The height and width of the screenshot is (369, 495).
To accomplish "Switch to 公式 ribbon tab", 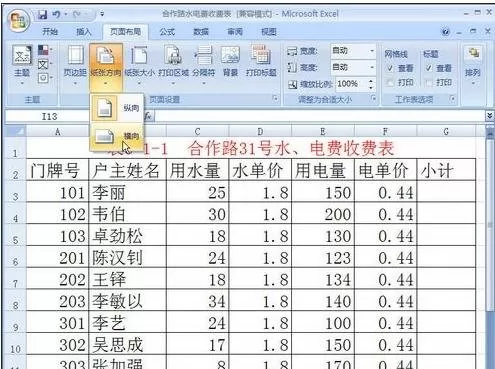I will pyautogui.click(x=167, y=32).
